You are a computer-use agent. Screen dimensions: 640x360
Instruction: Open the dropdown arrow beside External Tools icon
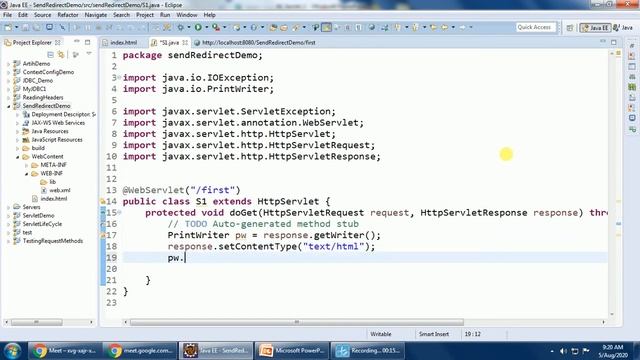pyautogui.click(x=224, y=27)
